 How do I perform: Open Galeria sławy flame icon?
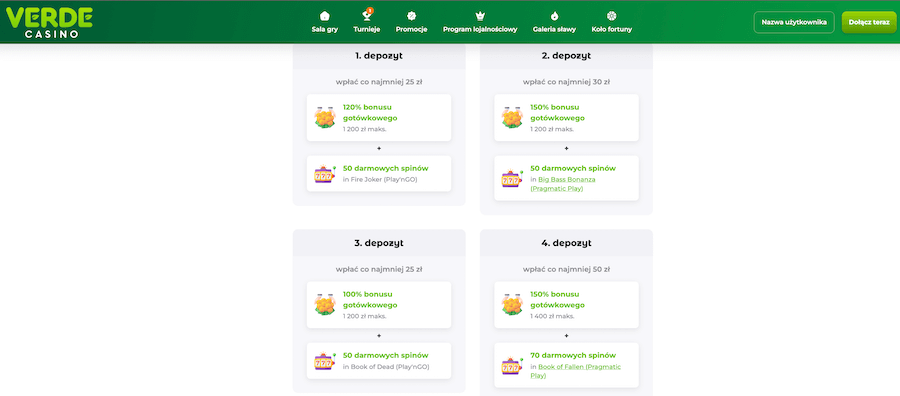[x=554, y=15]
